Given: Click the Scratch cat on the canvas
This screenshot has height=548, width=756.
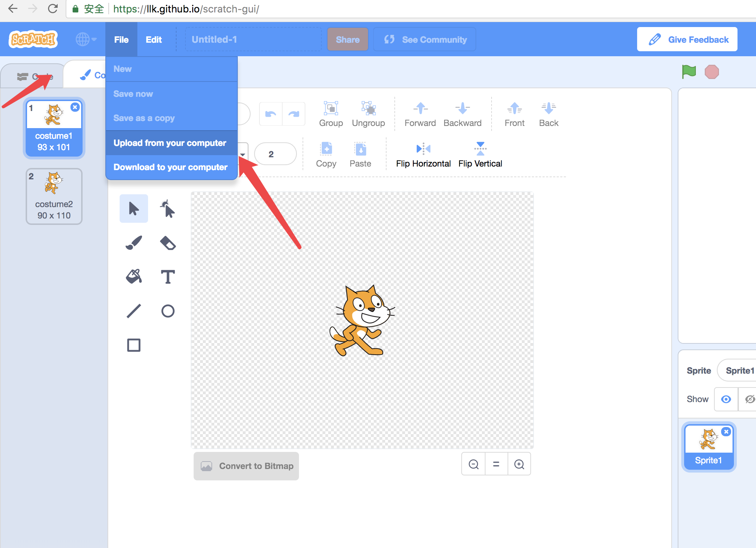Looking at the screenshot, I should point(362,320).
